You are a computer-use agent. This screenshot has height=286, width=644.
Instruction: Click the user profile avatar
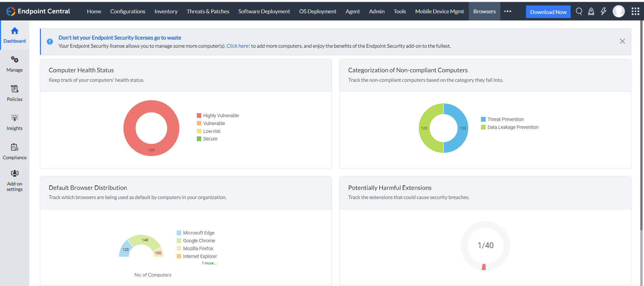[x=618, y=12]
